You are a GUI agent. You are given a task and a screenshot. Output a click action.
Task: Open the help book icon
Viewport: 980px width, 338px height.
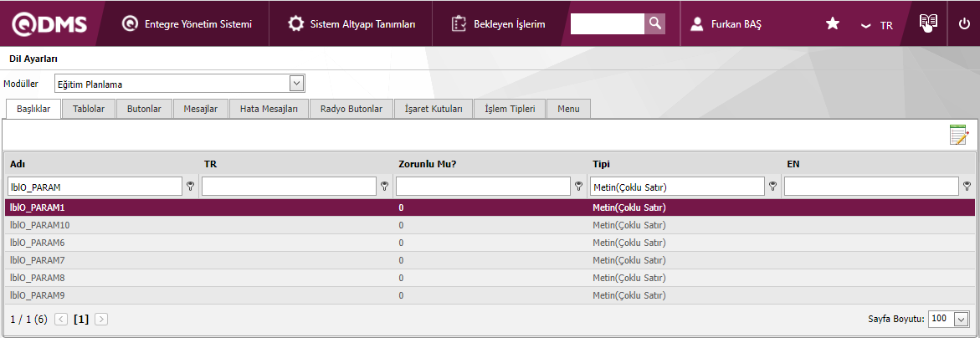pyautogui.click(x=927, y=23)
